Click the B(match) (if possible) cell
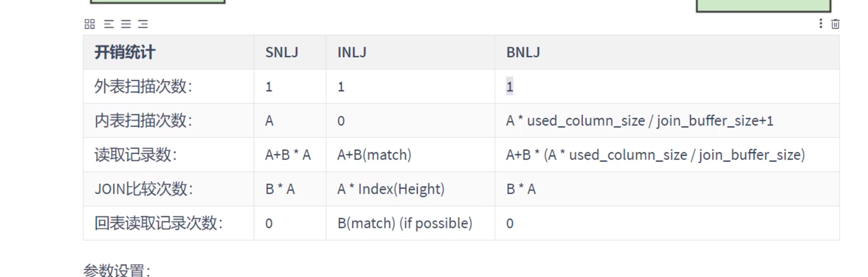The width and height of the screenshot is (868, 277). click(x=405, y=223)
